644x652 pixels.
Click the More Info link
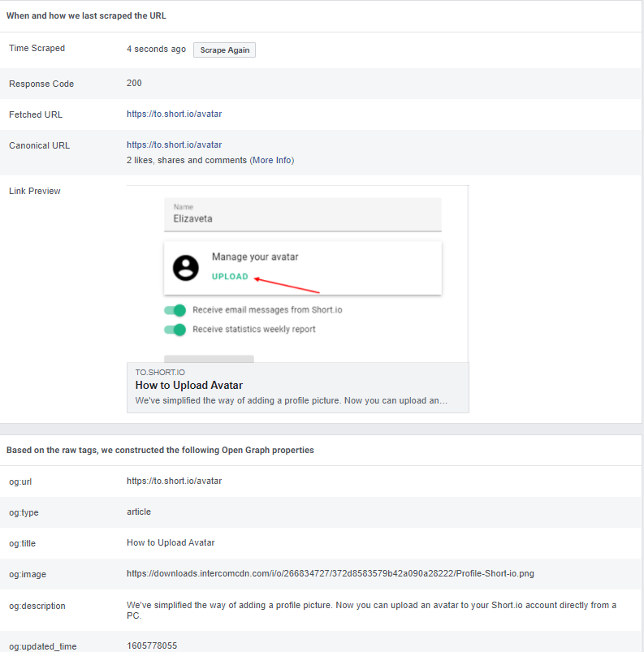pyautogui.click(x=272, y=160)
